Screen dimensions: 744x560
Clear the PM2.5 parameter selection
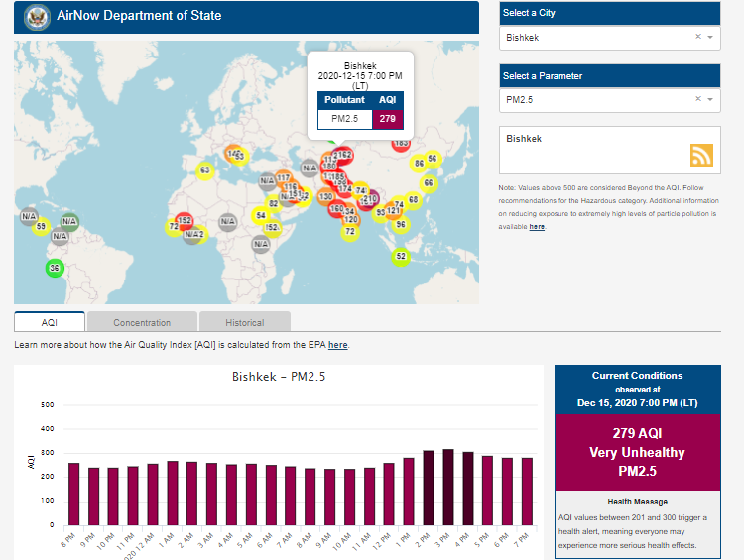697,99
